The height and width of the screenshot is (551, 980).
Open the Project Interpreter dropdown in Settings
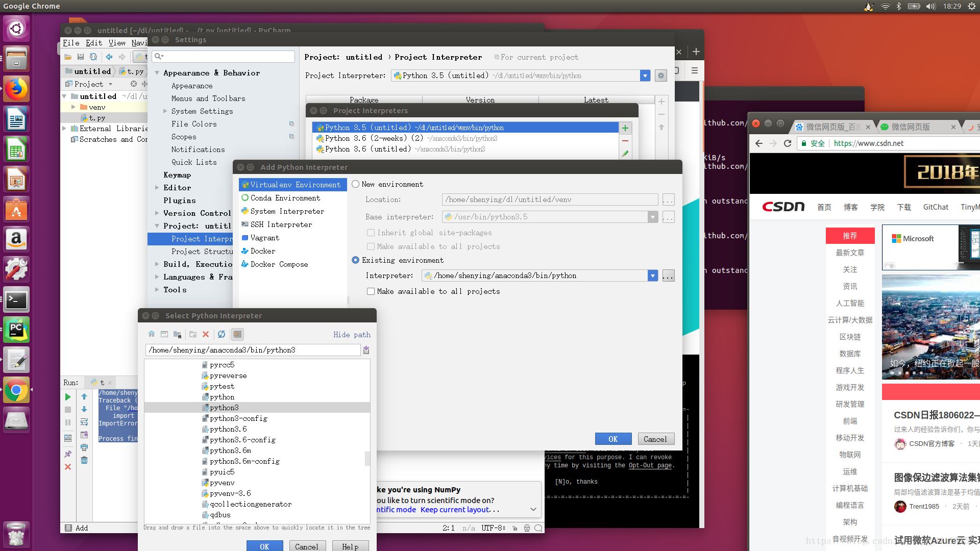click(x=645, y=76)
